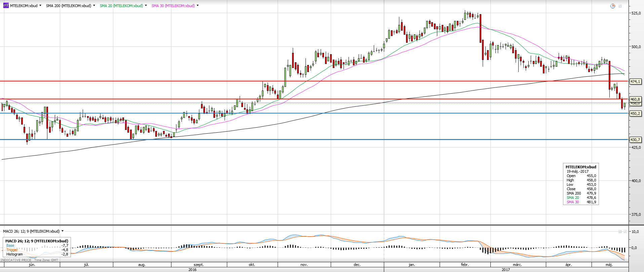Click the máj. month label
This screenshot has width=644, height=272.
[x=609, y=265]
